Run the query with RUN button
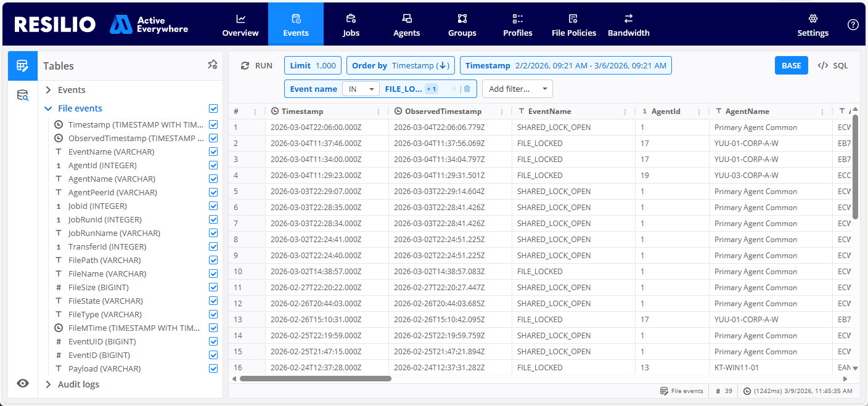The width and height of the screenshot is (868, 406). (x=256, y=65)
